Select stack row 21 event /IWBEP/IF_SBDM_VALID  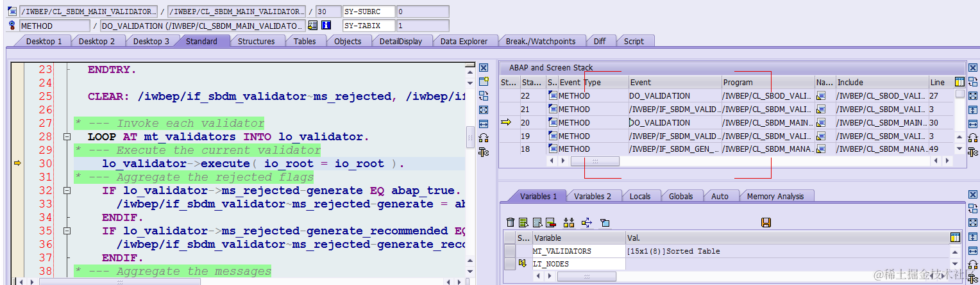[x=675, y=109]
